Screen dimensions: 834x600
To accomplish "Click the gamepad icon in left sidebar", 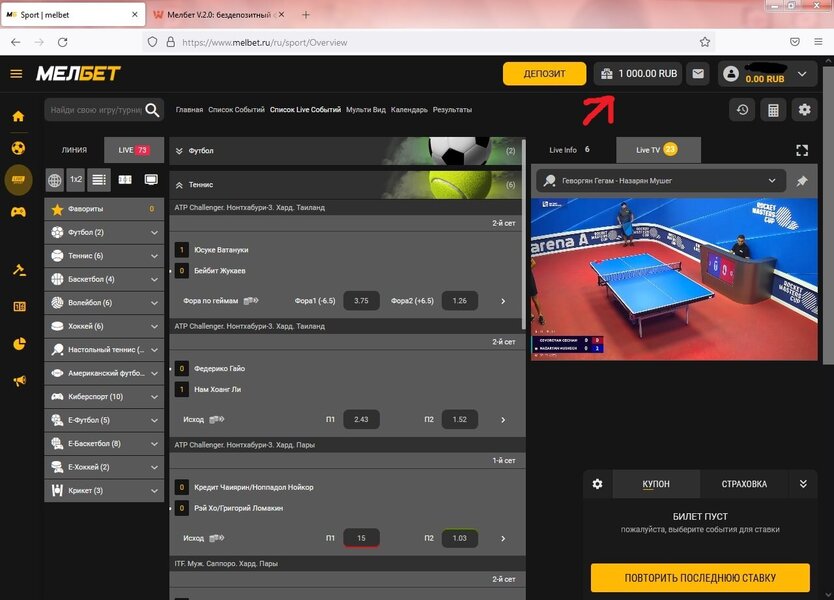I will tap(18, 212).
